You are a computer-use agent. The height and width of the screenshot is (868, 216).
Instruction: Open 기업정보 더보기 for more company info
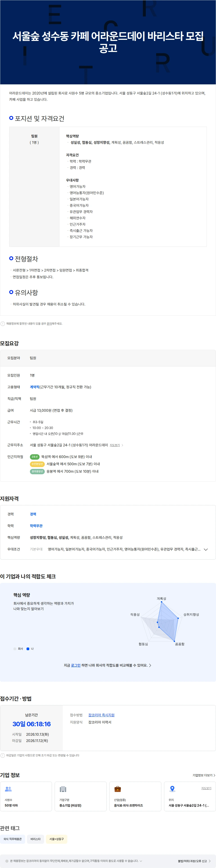[204, 775]
